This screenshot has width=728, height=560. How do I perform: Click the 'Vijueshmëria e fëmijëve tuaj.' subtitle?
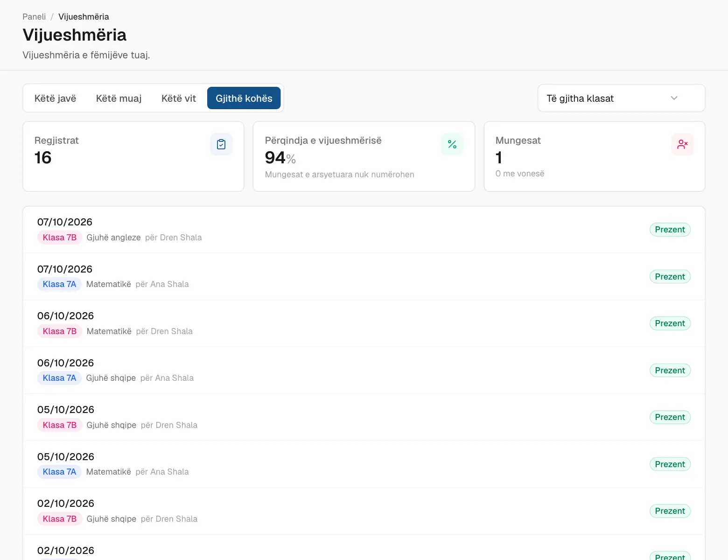click(x=86, y=55)
